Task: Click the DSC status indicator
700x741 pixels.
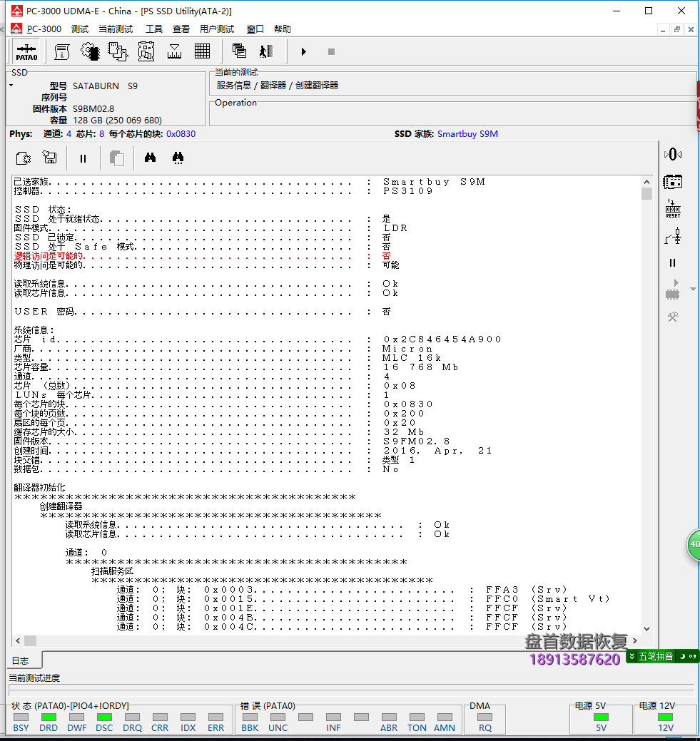Action: click(x=104, y=717)
